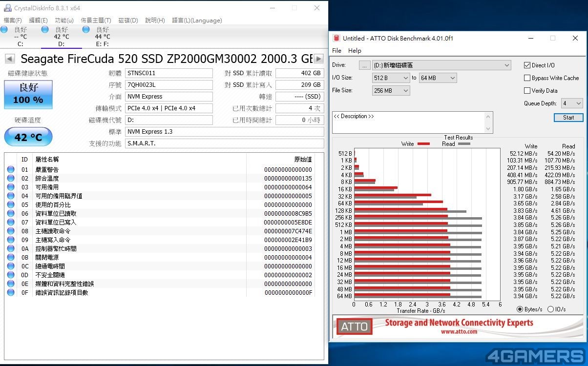Open the I/O Size maximum dropdown showing 64 MB

[438, 78]
